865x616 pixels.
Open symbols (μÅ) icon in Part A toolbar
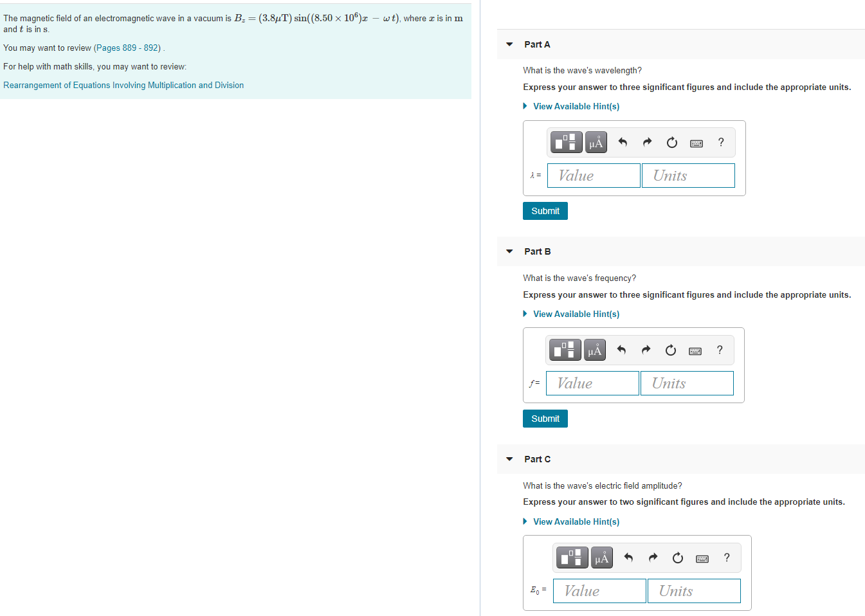[x=596, y=142]
